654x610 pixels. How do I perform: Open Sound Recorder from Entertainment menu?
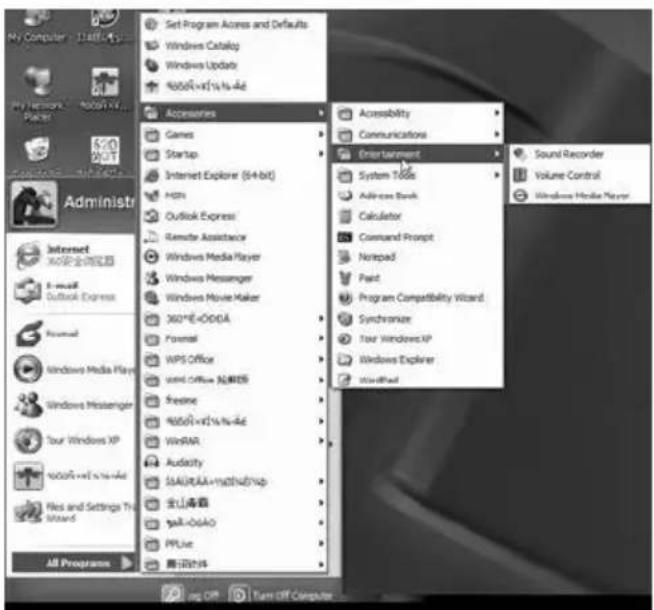(580, 154)
